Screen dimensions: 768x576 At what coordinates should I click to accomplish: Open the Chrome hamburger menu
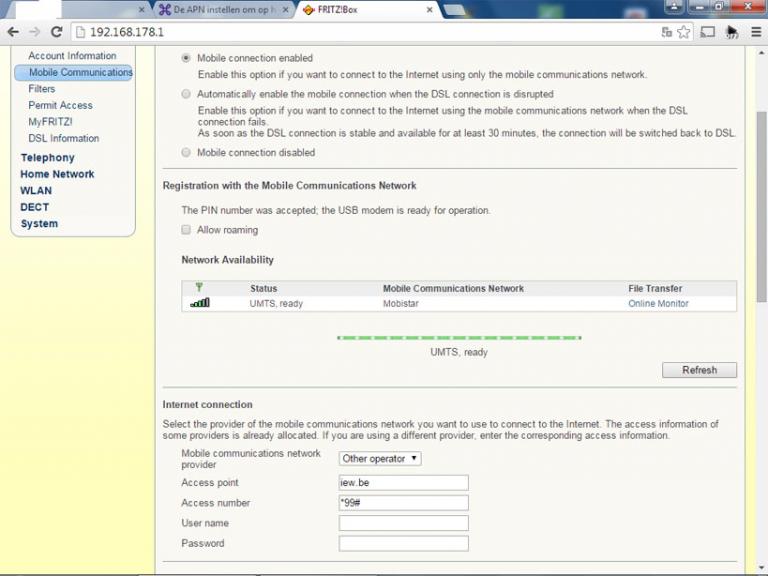756,32
